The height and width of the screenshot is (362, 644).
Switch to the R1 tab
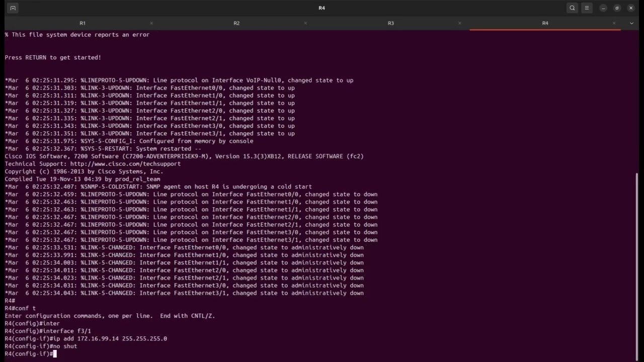click(x=83, y=23)
